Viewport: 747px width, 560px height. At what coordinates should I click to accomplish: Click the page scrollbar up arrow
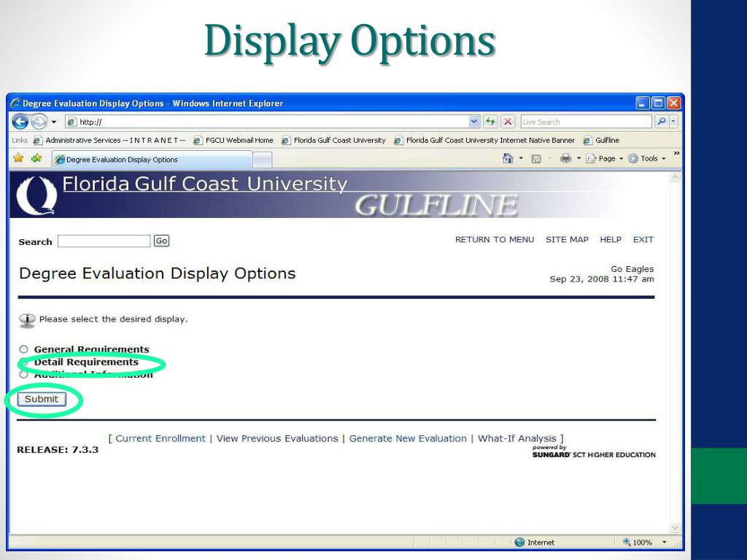coord(675,178)
